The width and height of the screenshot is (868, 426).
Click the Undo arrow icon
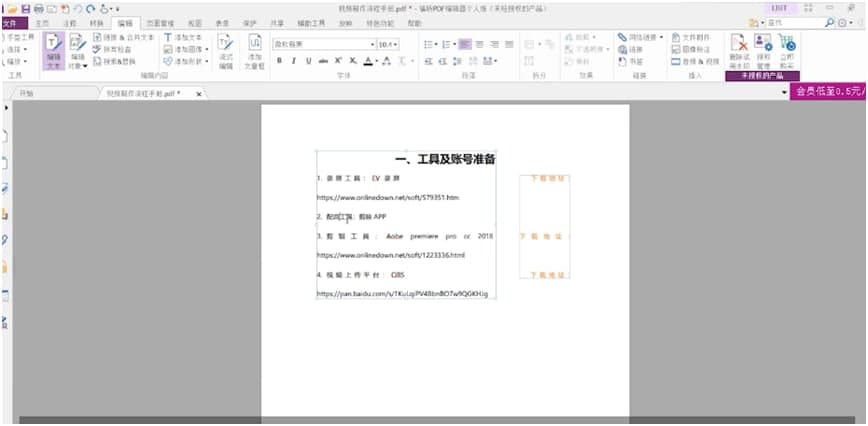[78, 9]
